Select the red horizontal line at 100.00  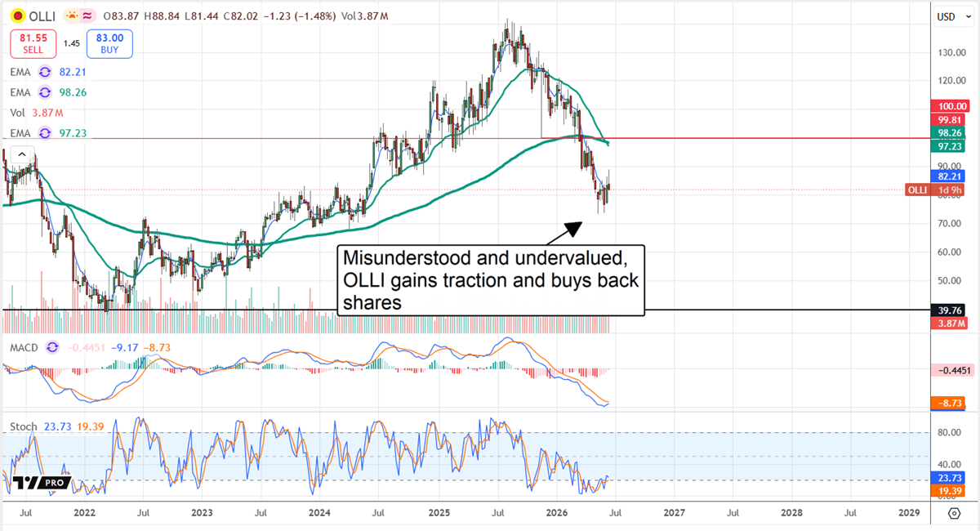[465, 139]
